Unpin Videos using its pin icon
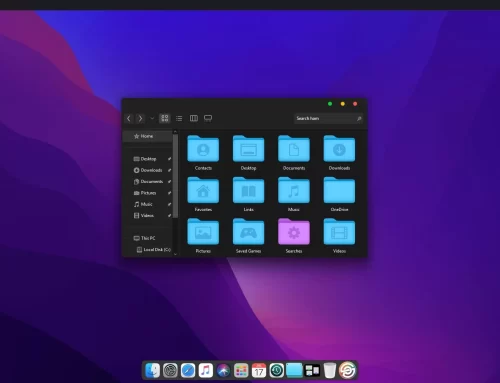The height and width of the screenshot is (383, 500). pos(169,216)
